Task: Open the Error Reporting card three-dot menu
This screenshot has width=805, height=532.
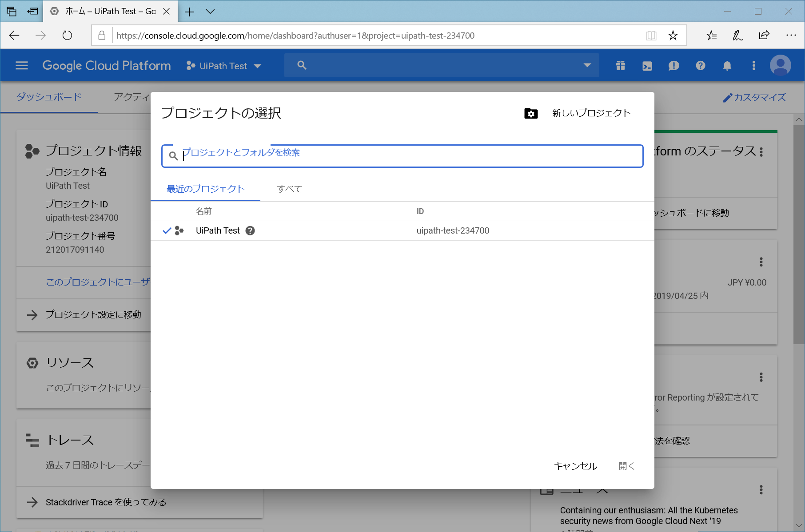Action: point(761,377)
